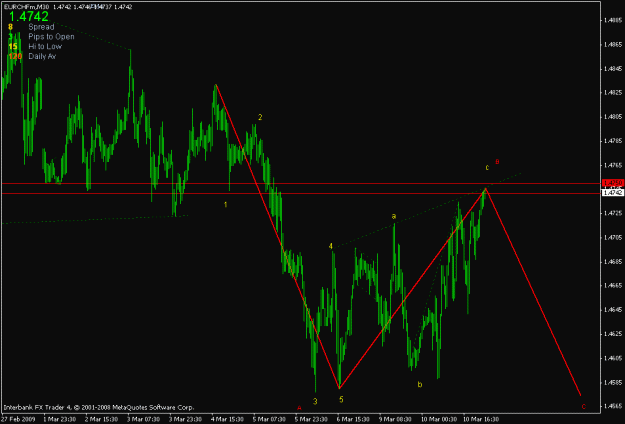Image resolution: width=625 pixels, height=424 pixels.
Task: Click the 10 Mar 00:30 time label
Action: (438, 419)
